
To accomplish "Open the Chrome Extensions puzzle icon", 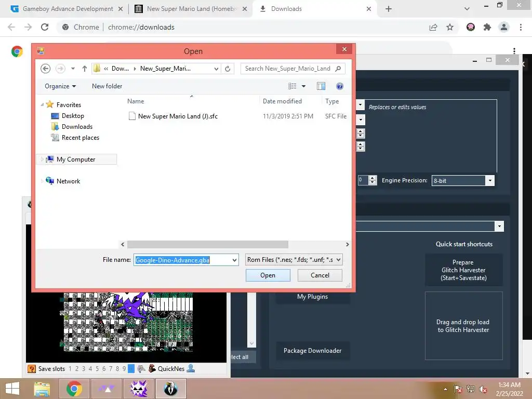I will 487,27.
